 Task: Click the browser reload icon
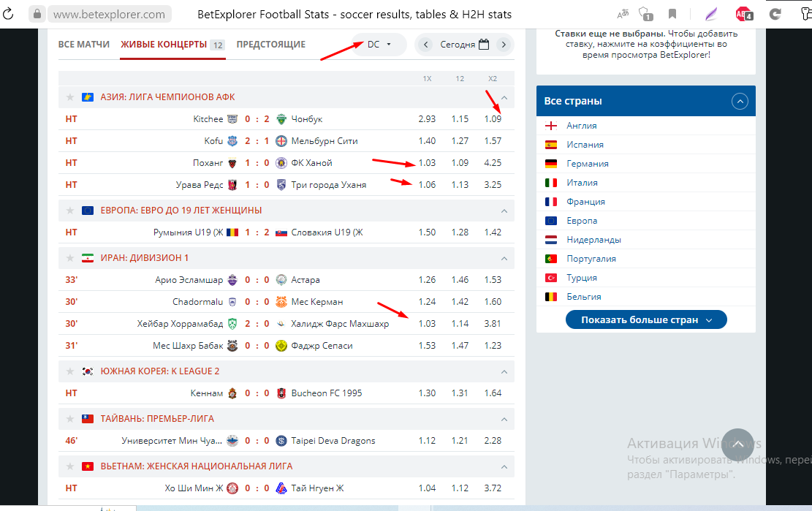(10, 14)
